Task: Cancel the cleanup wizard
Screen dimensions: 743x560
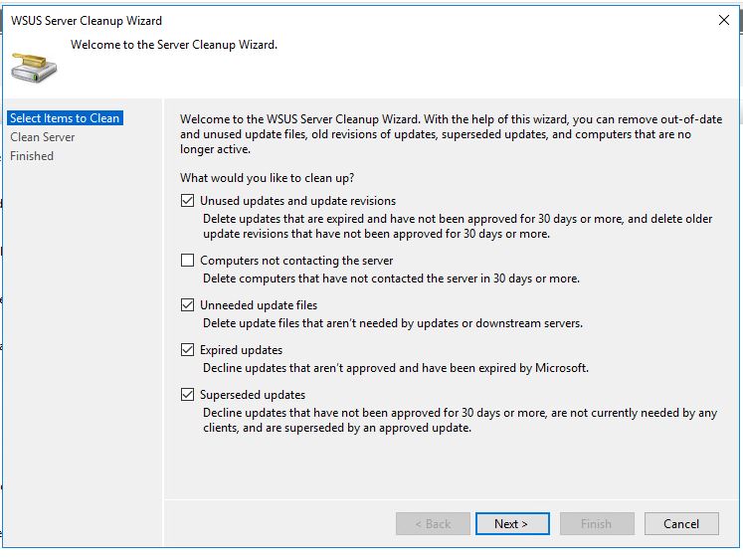Action: click(x=681, y=523)
